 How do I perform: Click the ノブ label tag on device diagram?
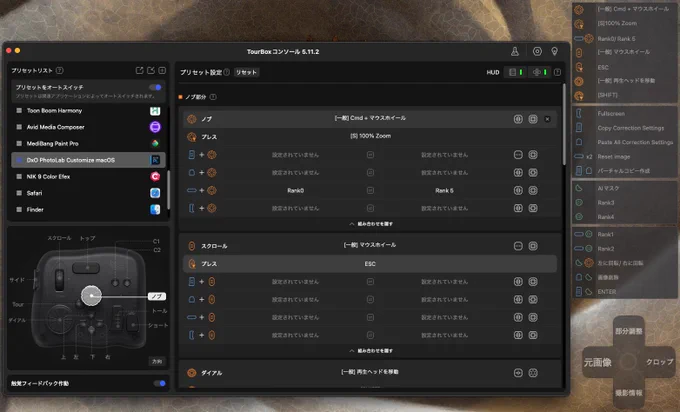tap(157, 297)
